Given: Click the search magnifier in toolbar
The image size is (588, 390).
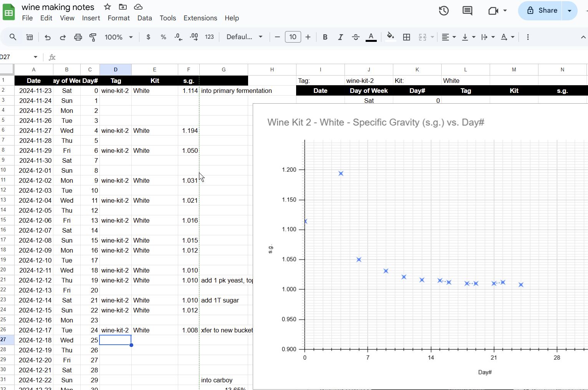Looking at the screenshot, I should coord(13,37).
